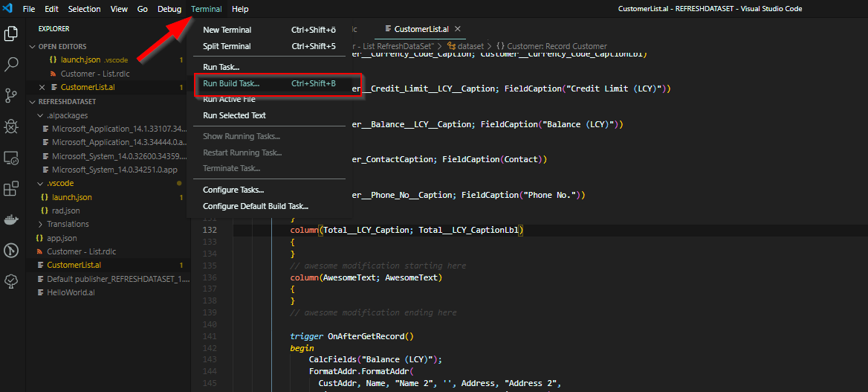Open the Debug view bug icon
Viewport: 868px width, 392px height.
[11, 126]
